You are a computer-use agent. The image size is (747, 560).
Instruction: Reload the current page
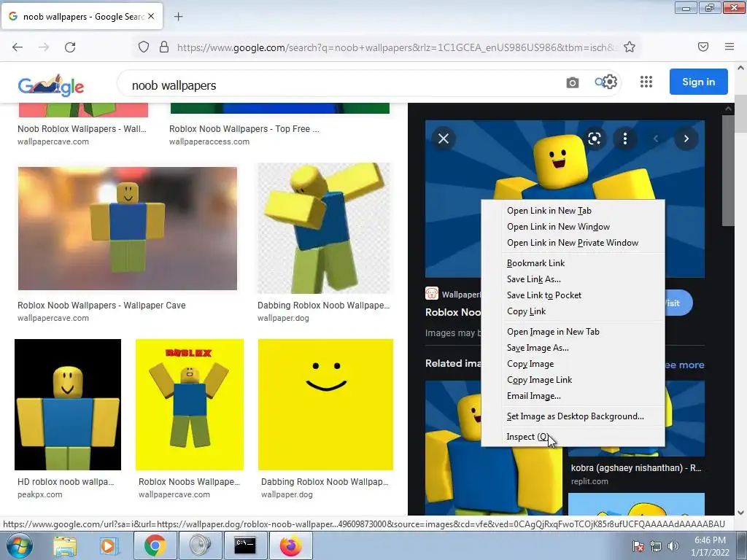click(x=70, y=47)
